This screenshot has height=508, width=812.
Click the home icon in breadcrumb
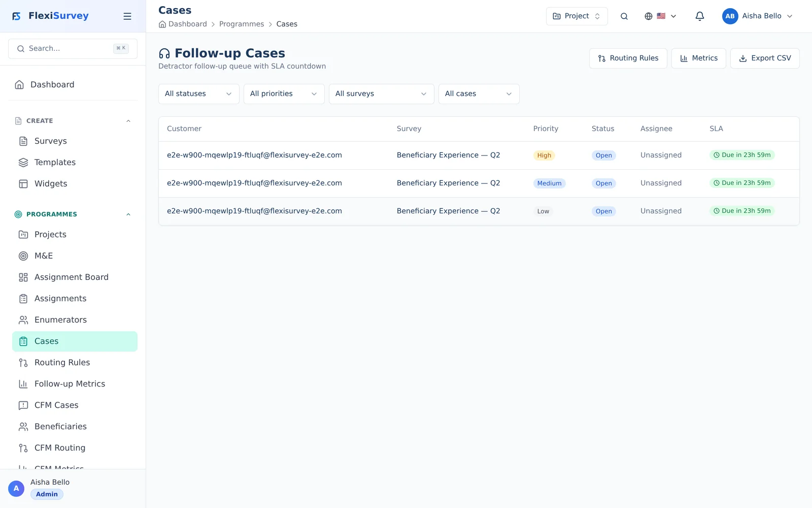click(x=162, y=24)
